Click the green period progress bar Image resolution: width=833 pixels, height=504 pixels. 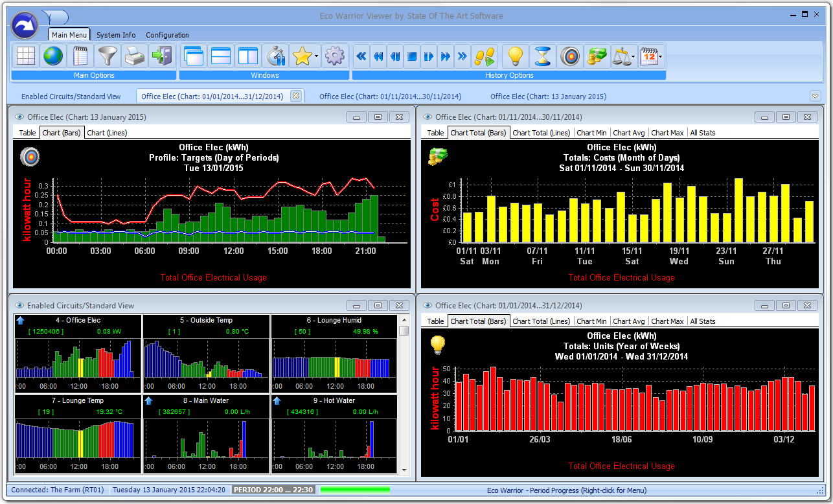[355, 490]
